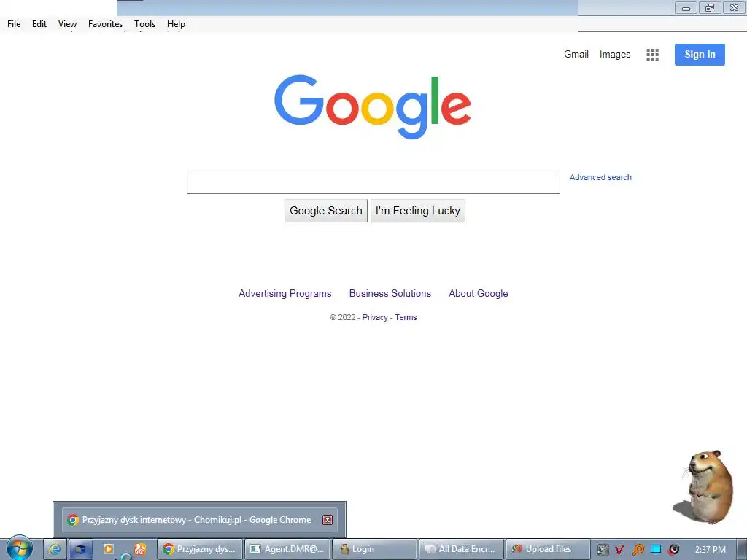The width and height of the screenshot is (747, 560).
Task: Open the Terms link
Action: (406, 317)
